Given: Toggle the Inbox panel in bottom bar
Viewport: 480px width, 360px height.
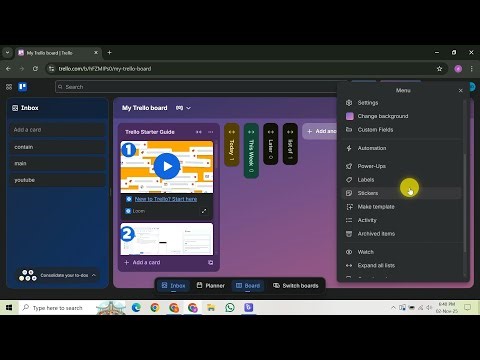Looking at the screenshot, I should (173, 286).
